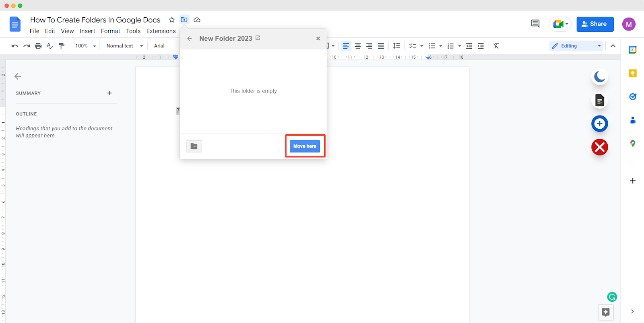Click the Share button
The width and height of the screenshot is (644, 323).
[x=595, y=24]
